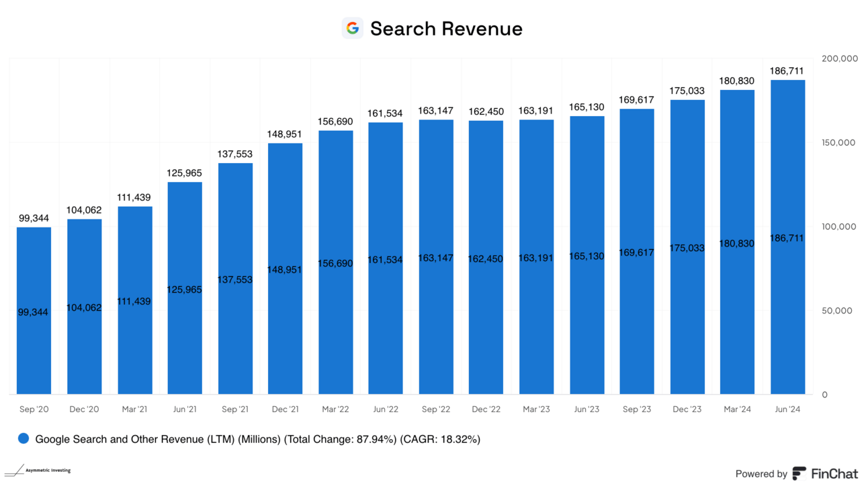Viewport: 868px width, 488px height.
Task: Click the "Sep '20" x-axis label
Action: click(34, 409)
